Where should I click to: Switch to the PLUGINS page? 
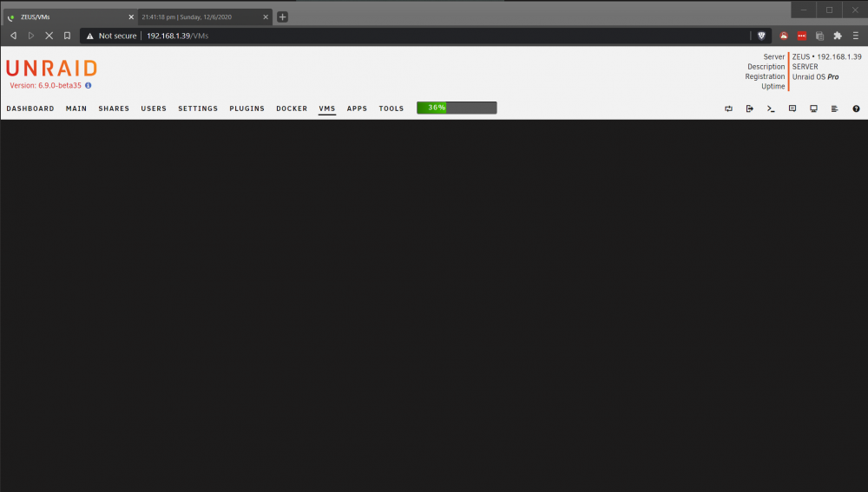(x=247, y=108)
